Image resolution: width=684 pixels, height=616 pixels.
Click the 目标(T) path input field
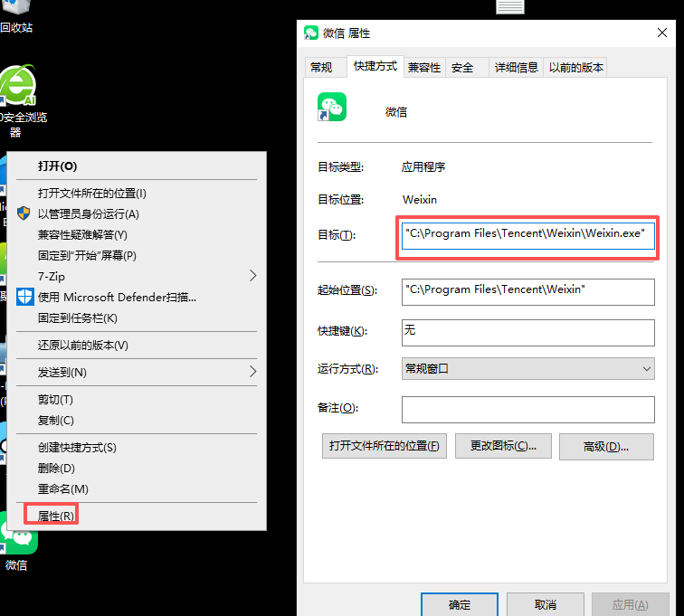[527, 236]
